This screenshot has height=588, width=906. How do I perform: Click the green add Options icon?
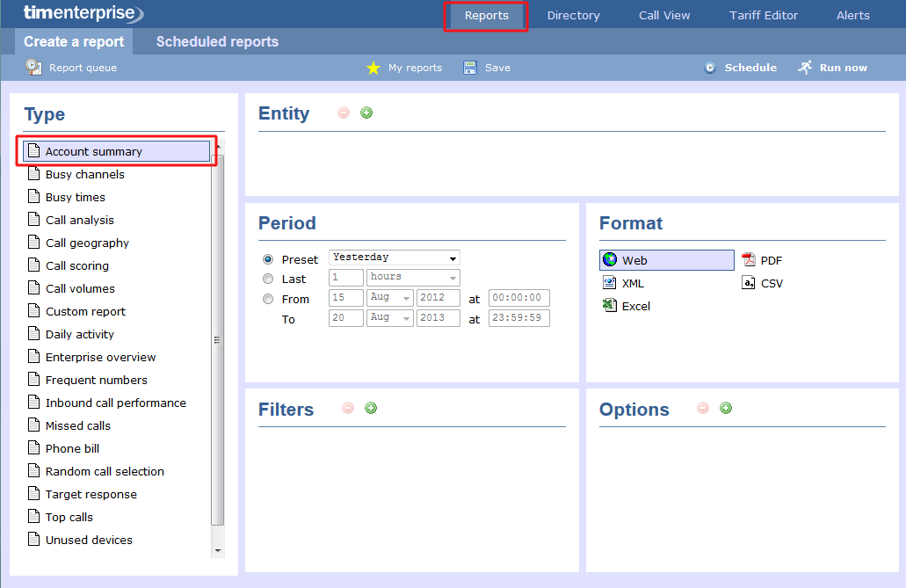click(x=726, y=408)
